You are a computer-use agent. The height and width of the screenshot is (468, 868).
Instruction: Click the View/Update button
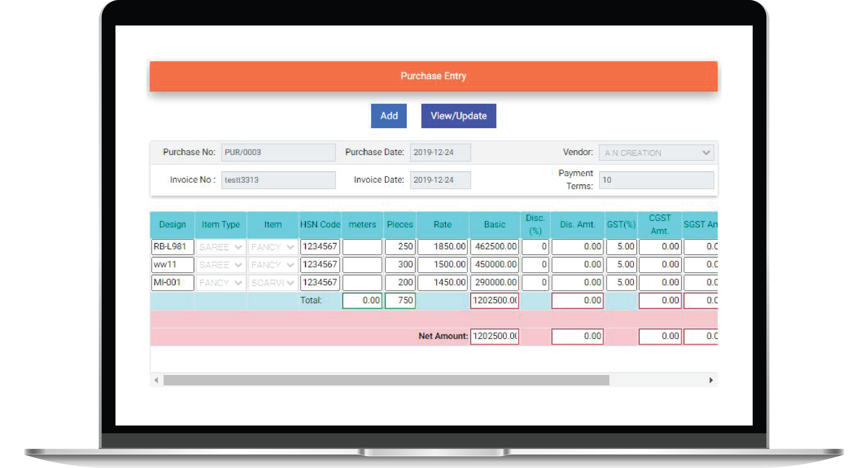(x=458, y=116)
